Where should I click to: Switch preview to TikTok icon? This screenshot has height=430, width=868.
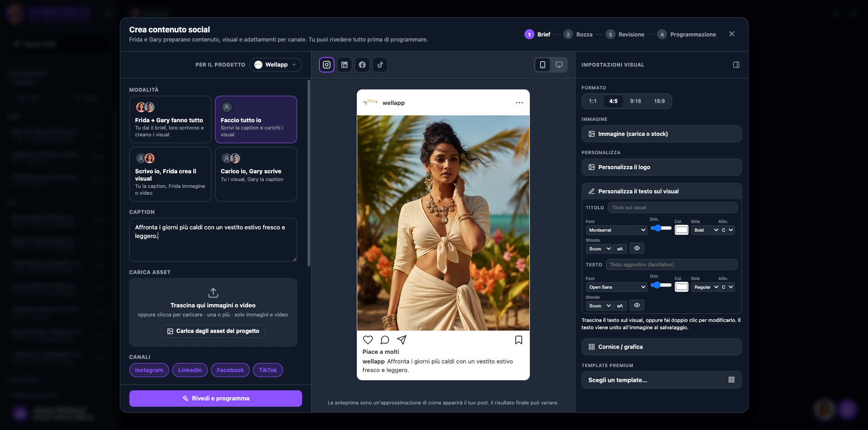[x=380, y=65]
